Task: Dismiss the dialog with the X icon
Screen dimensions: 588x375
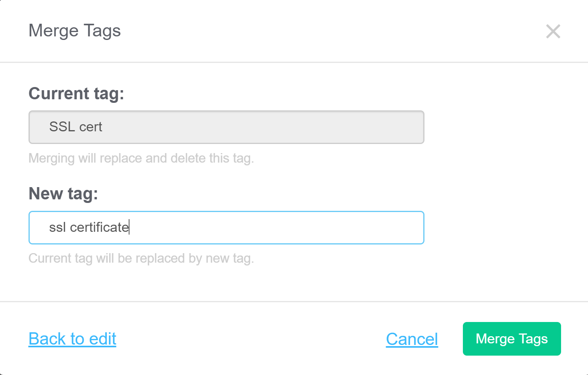Action: (x=553, y=31)
